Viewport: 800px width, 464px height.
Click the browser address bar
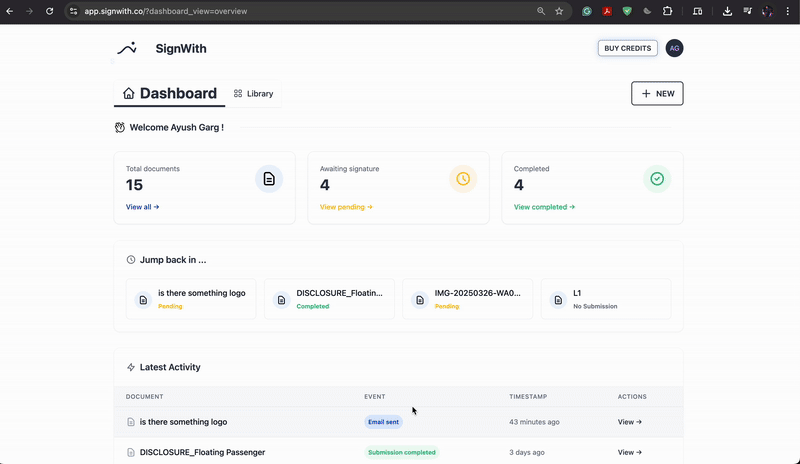pos(306,11)
